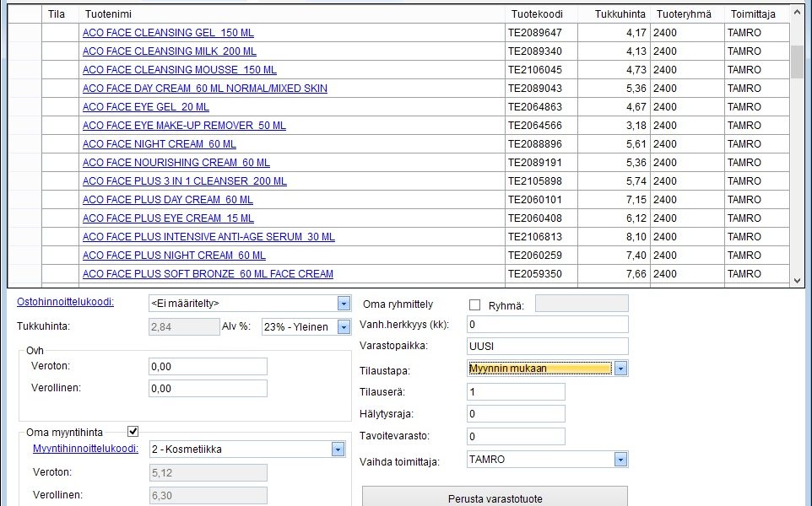Select price cell 7,66
812x506 pixels.
point(614,274)
